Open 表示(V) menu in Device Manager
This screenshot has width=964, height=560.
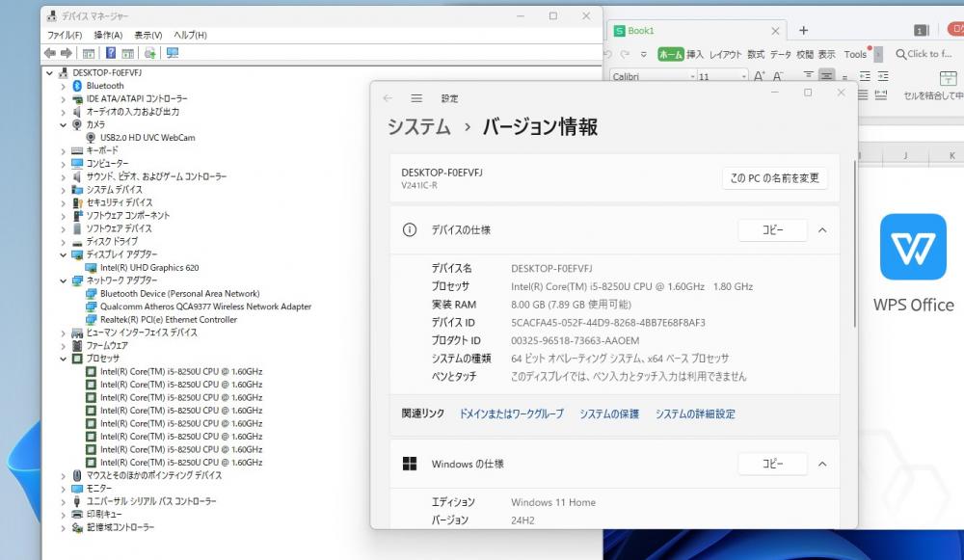tap(148, 35)
